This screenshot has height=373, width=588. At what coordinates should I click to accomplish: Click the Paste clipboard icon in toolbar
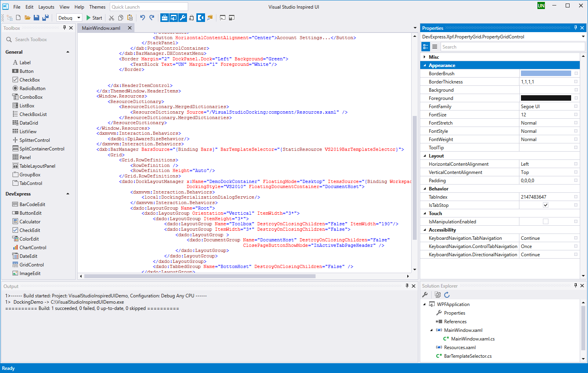click(x=130, y=18)
